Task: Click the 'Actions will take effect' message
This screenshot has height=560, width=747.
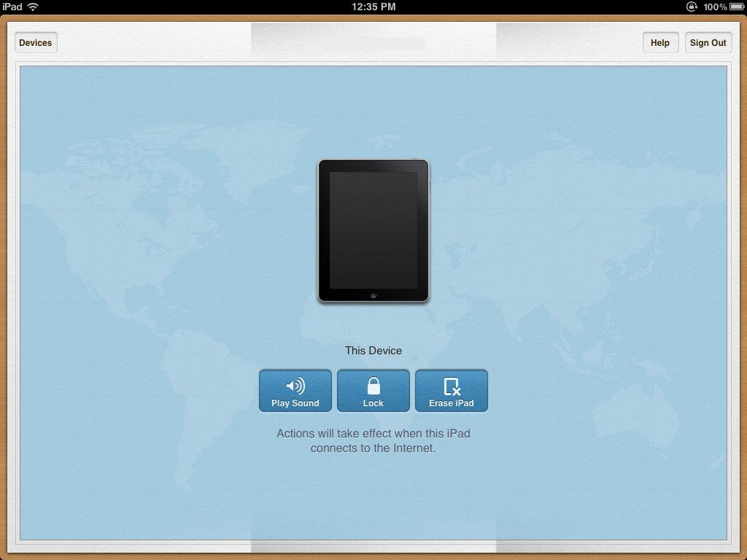Action: click(x=373, y=440)
